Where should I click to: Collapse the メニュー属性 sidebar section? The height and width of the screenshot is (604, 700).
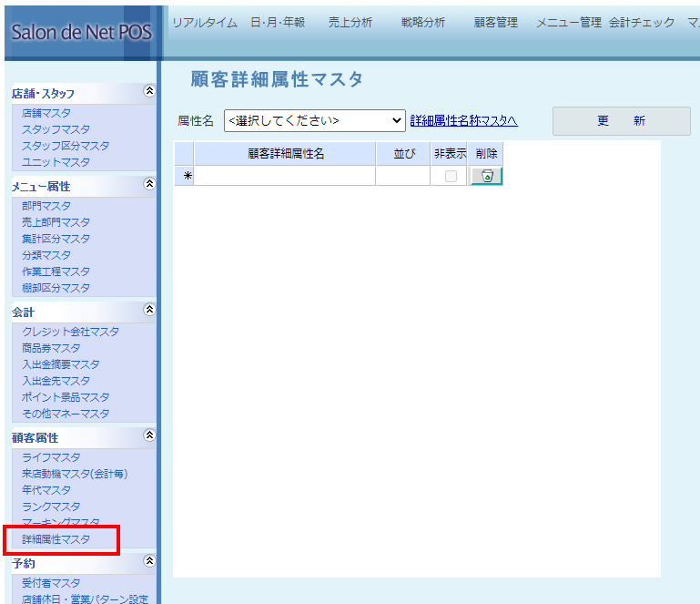tap(149, 184)
